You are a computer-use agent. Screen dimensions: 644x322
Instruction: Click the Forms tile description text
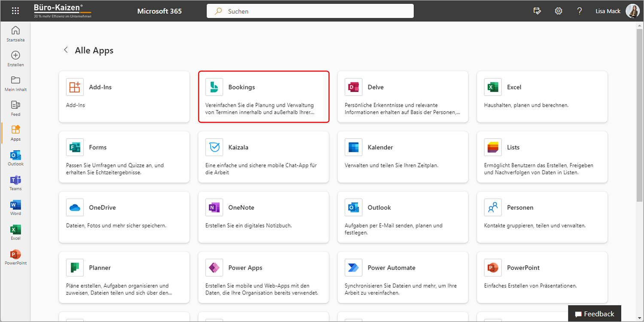pos(115,169)
